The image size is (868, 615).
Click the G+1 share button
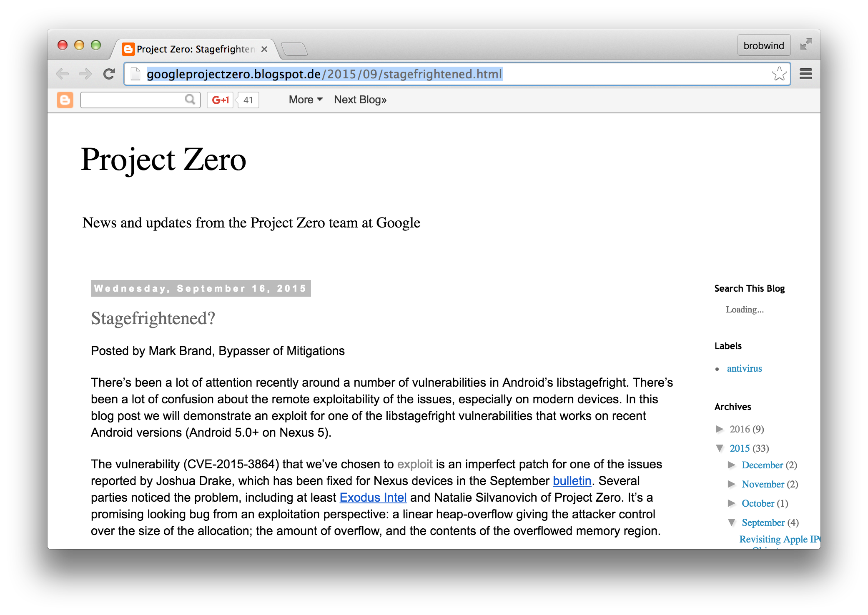pos(220,100)
